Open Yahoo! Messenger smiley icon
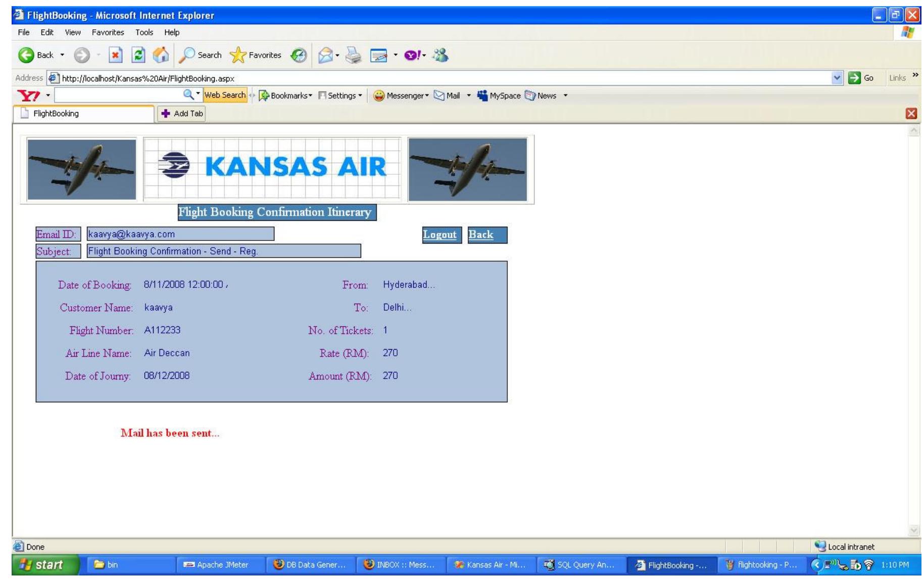 coord(379,95)
